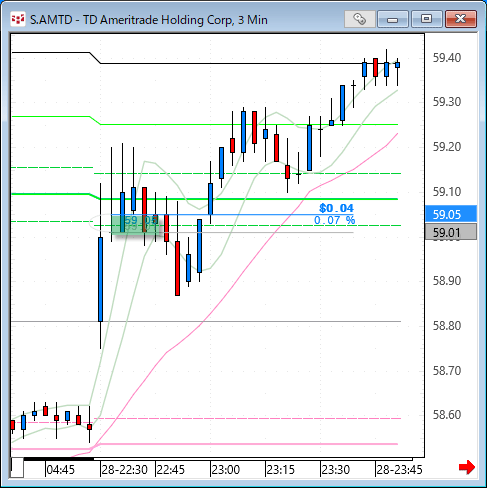The image size is (487, 488).
Task: Click the S.AMTD TD Ameritrade title text
Action: coord(149,20)
